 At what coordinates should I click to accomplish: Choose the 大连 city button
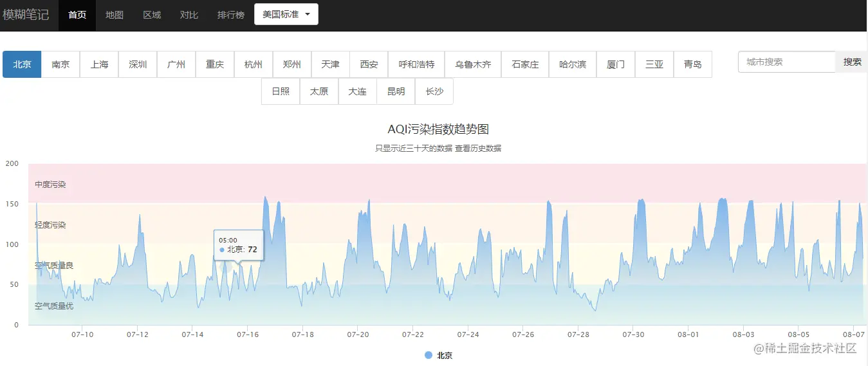(358, 91)
